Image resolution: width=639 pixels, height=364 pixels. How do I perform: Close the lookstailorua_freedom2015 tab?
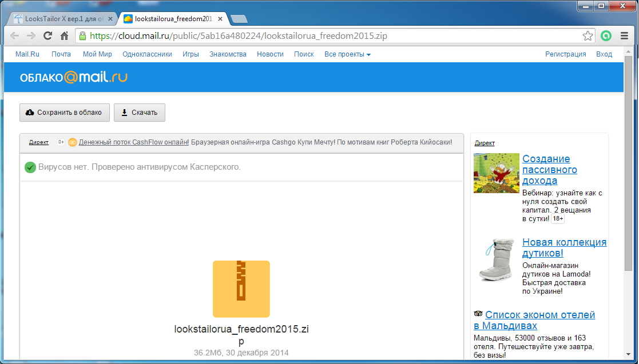220,19
